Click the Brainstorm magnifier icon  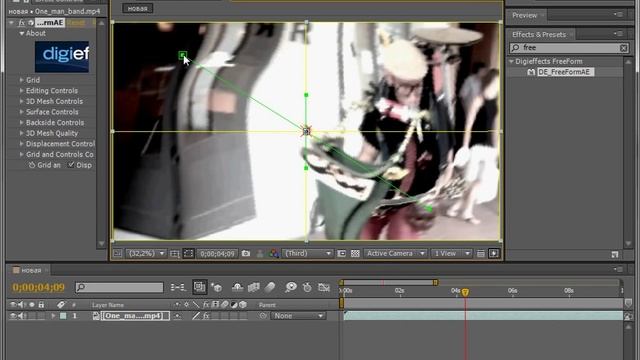[x=291, y=287]
